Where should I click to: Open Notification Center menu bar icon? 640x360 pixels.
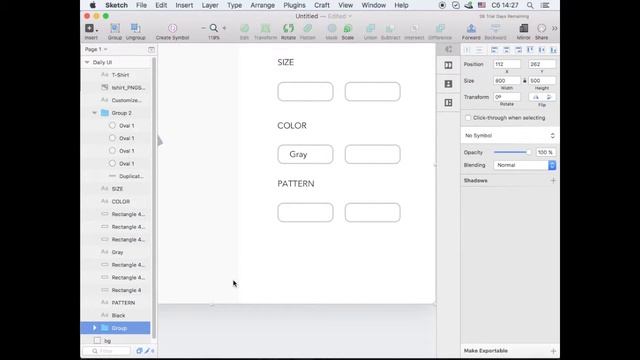point(545,5)
